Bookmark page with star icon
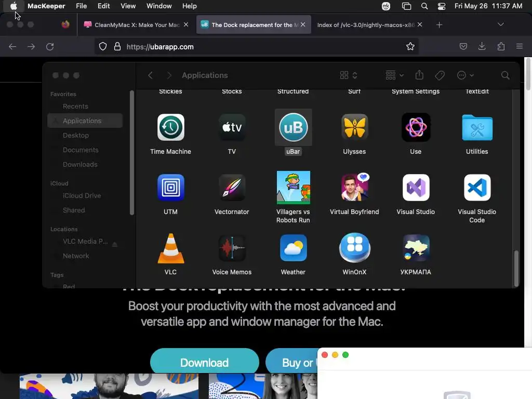The width and height of the screenshot is (532, 399). coord(410,46)
